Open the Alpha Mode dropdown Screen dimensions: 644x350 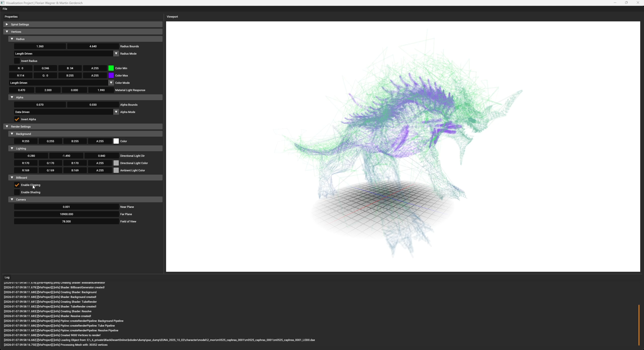116,112
